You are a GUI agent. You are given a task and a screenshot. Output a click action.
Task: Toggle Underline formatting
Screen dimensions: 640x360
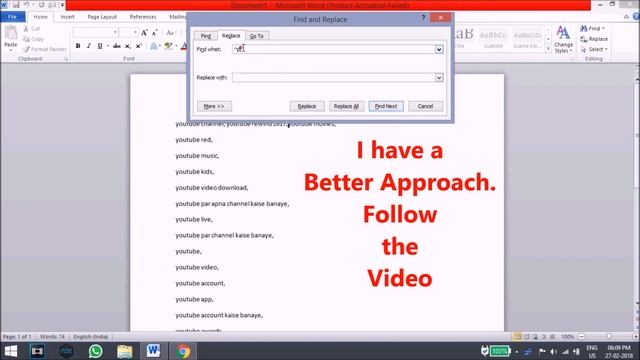click(100, 46)
